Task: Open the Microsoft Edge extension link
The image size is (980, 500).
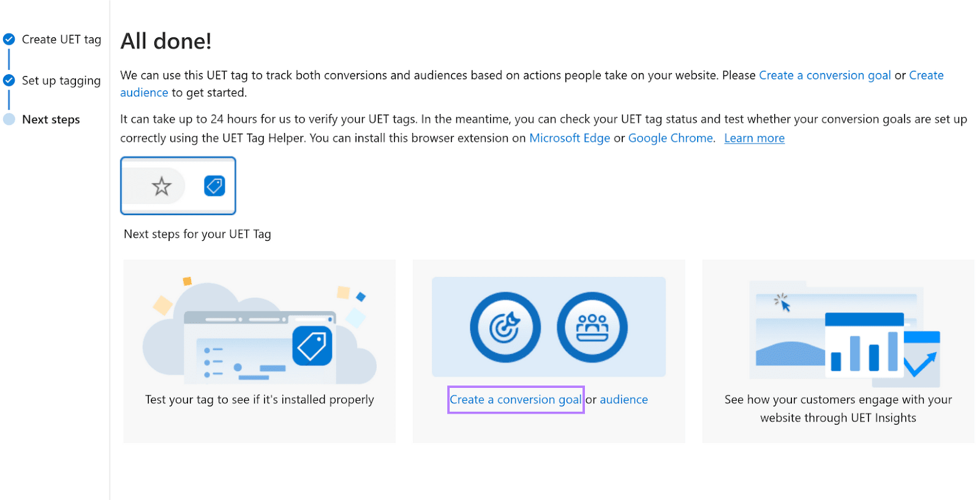Action: tap(570, 138)
